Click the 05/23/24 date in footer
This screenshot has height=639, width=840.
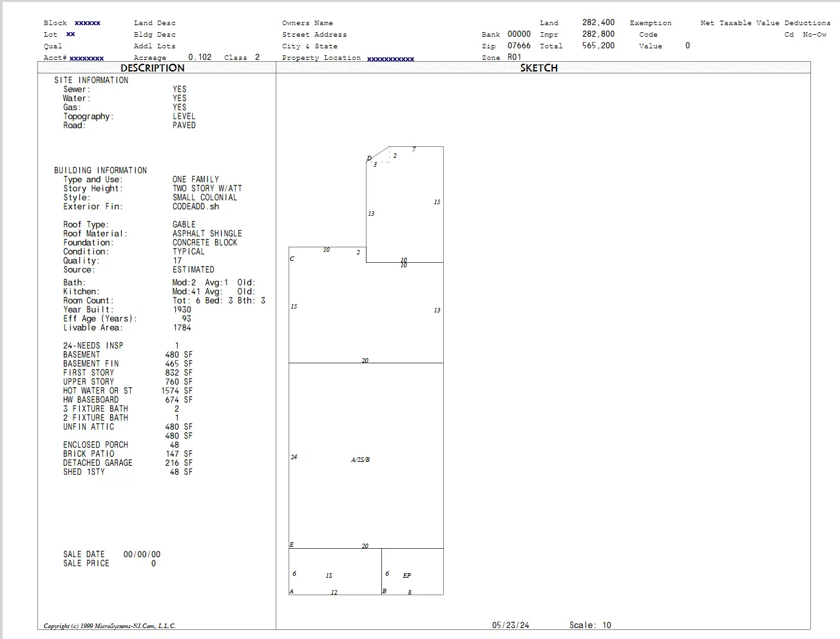[510, 625]
